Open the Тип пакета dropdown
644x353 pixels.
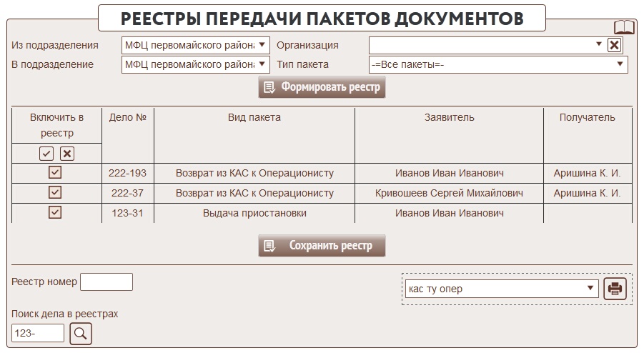point(497,64)
